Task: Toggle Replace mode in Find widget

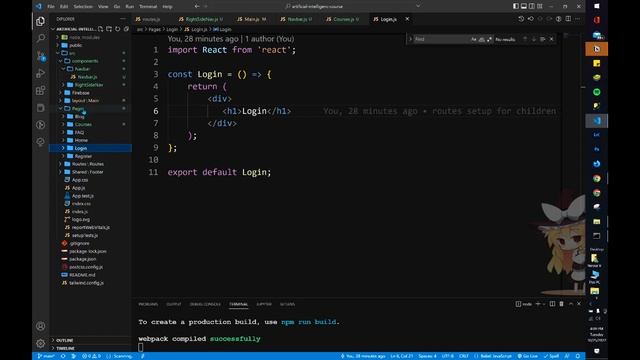Action: pos(411,39)
